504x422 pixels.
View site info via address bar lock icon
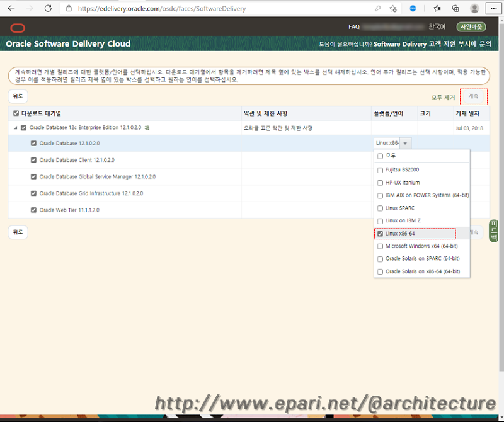[69, 8]
